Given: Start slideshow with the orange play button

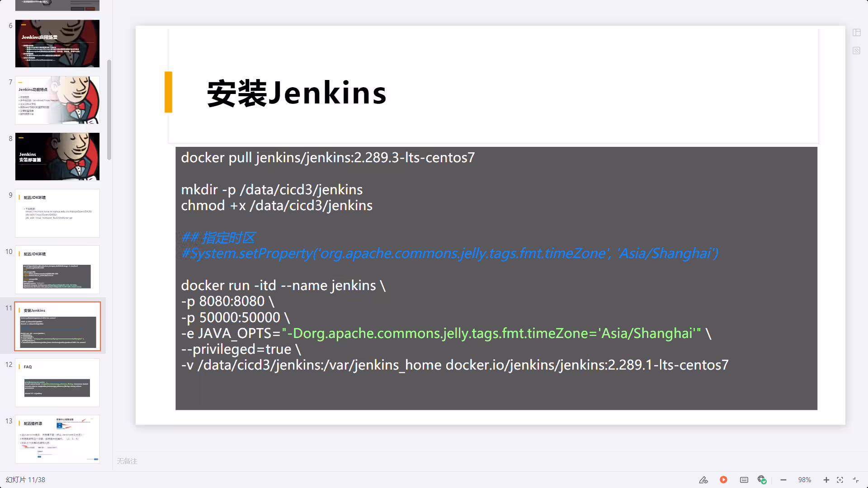Looking at the screenshot, I should tap(723, 480).
